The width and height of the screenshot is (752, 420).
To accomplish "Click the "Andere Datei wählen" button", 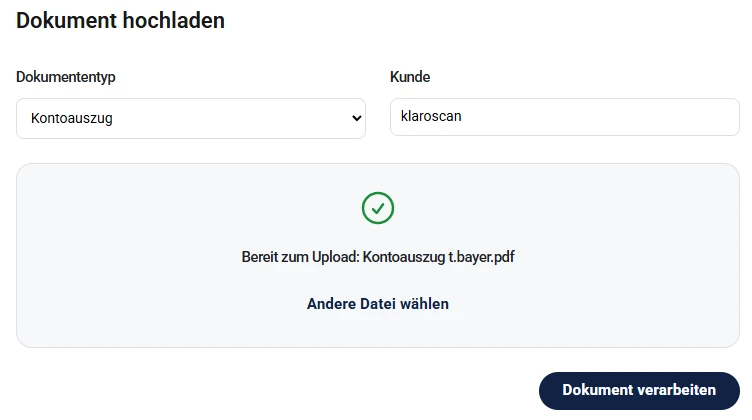I will click(x=377, y=304).
